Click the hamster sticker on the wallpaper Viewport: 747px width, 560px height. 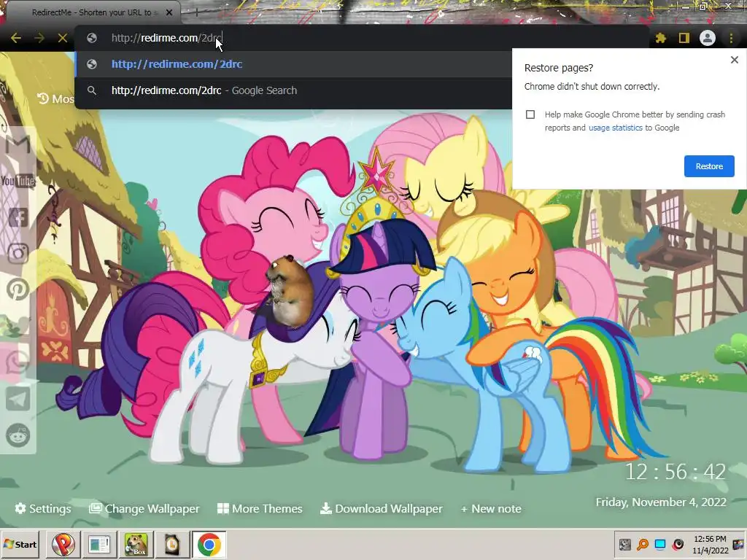coord(289,292)
